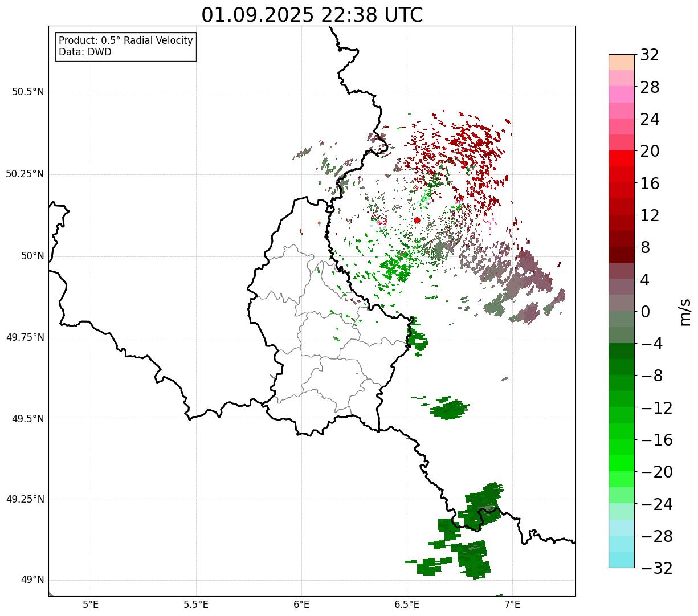Click the colorbar tick label 16
The width and height of the screenshot is (698, 616).
tap(650, 183)
